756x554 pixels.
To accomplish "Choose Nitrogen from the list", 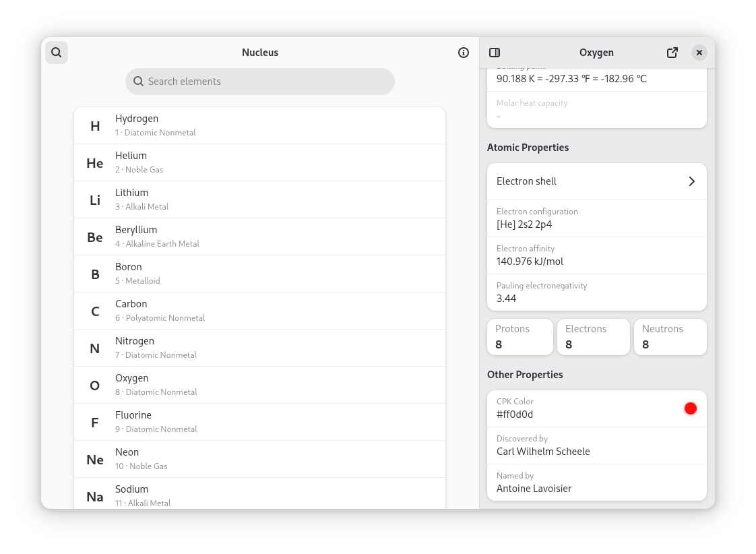I will tap(259, 348).
